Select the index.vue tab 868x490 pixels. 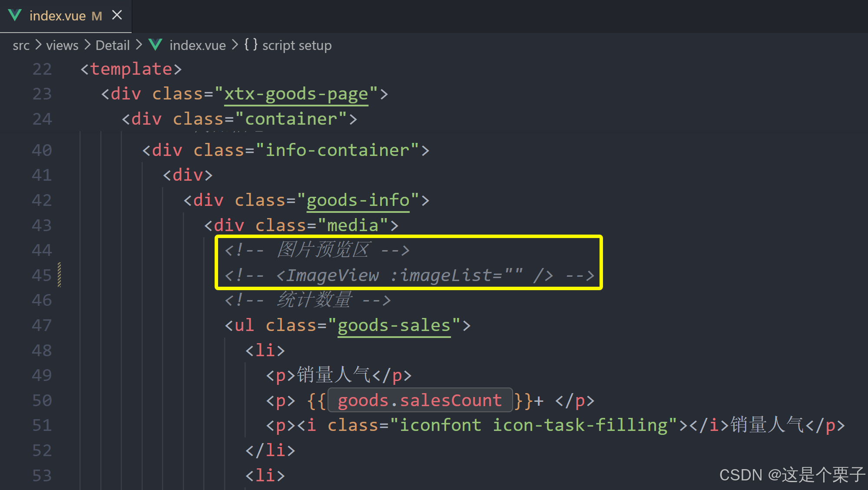click(x=57, y=16)
